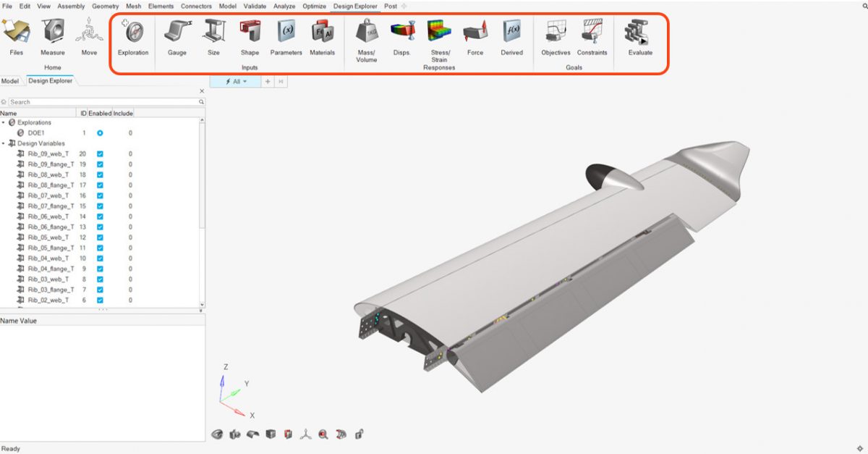This screenshot has height=454, width=868.
Task: Toggle the Enabled checkbox for Rib_06_flange_T
Action: point(100,227)
